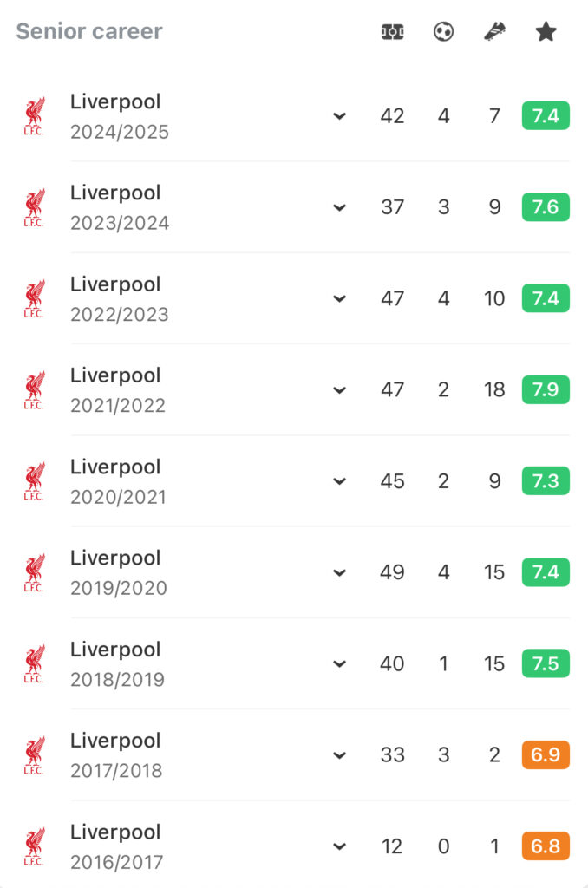Expand the 2020/2021 season chevron
Viewport: 588px width, 888px height.
point(339,481)
